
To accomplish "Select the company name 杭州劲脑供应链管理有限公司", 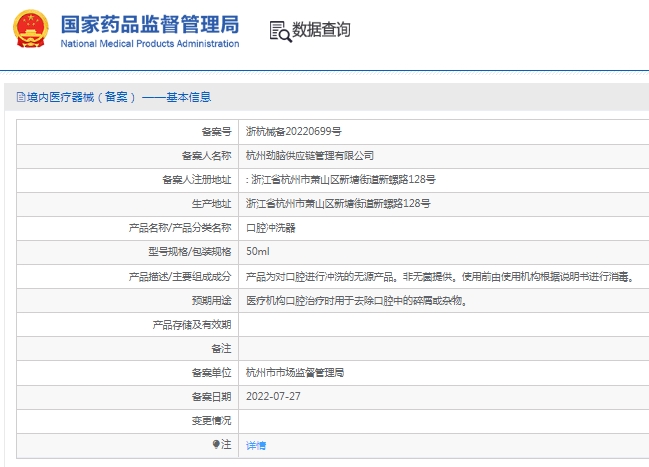I will pyautogui.click(x=310, y=156).
